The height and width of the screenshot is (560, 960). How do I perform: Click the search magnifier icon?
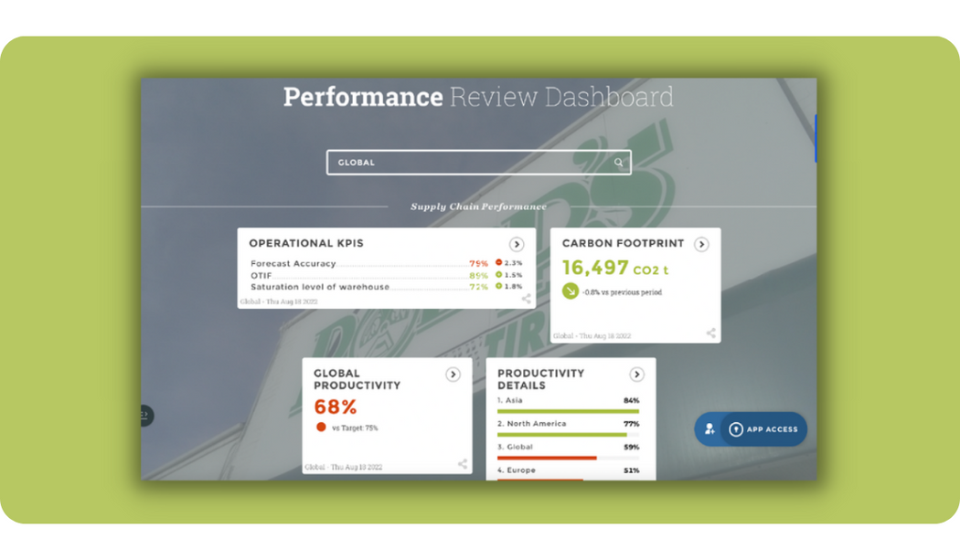pyautogui.click(x=619, y=162)
